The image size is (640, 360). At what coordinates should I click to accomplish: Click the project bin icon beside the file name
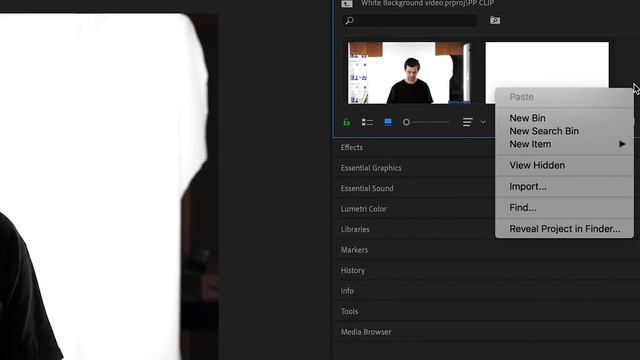(347, 4)
